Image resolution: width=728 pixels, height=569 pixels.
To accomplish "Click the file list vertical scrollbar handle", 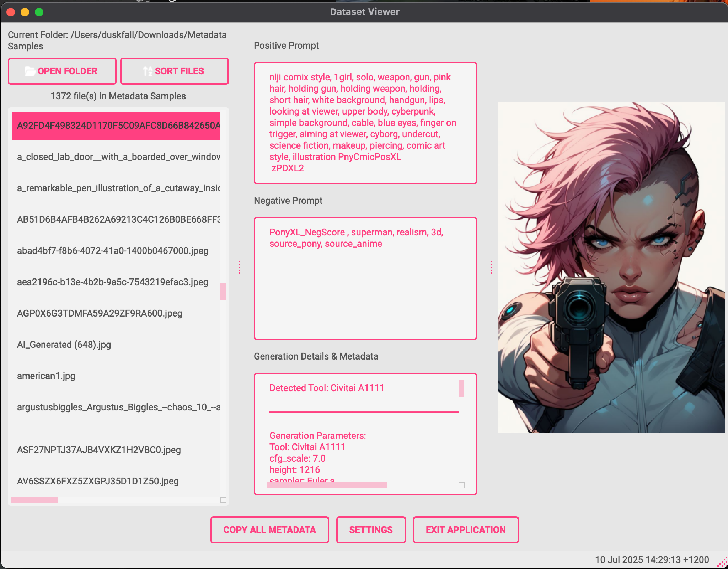I will [223, 291].
